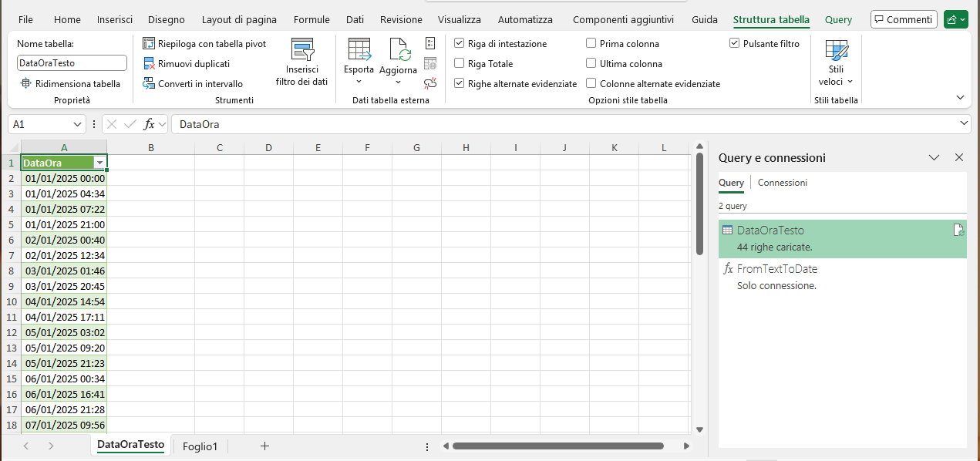Collapse the ribbon with the chevron
This screenshot has height=461, width=980.
pos(960,98)
